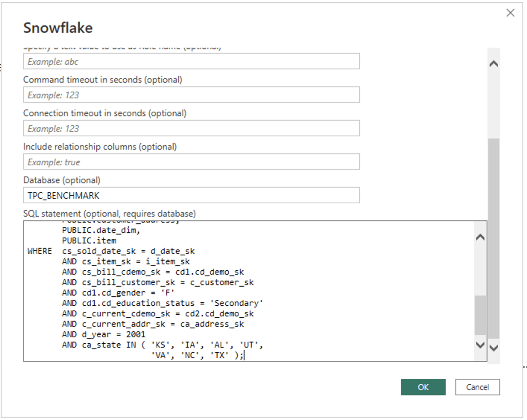Viewport: 527px width, 420px height.
Task: Click the cs_bill_cdemo_sk = cd1.cd_demo_sk line
Action: click(153, 272)
